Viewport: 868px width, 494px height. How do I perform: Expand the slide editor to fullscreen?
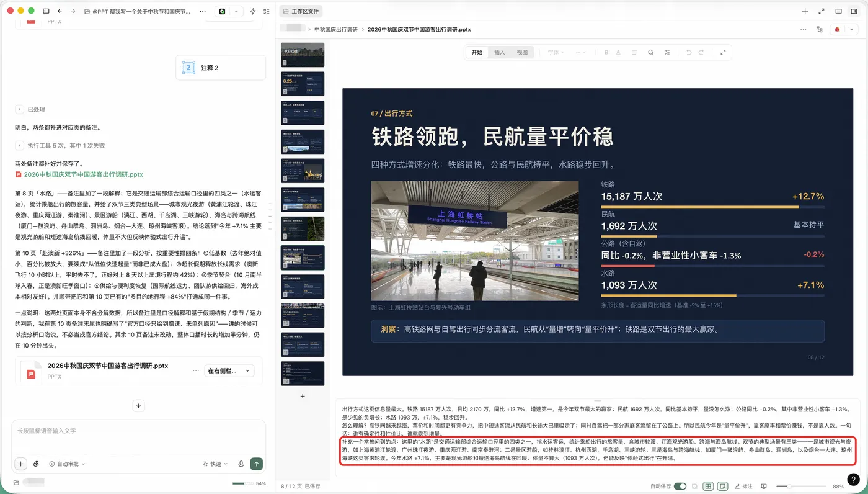coord(723,53)
